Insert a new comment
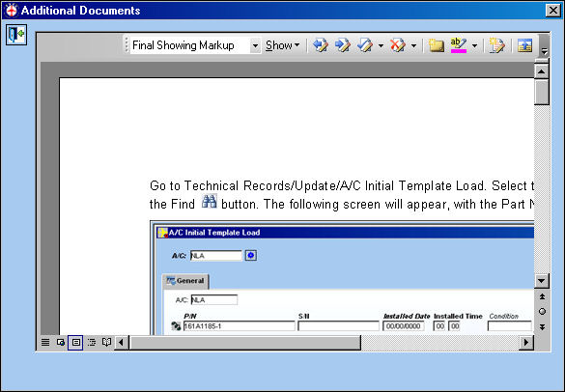Screen dimensions: 565x392 tap(436, 45)
